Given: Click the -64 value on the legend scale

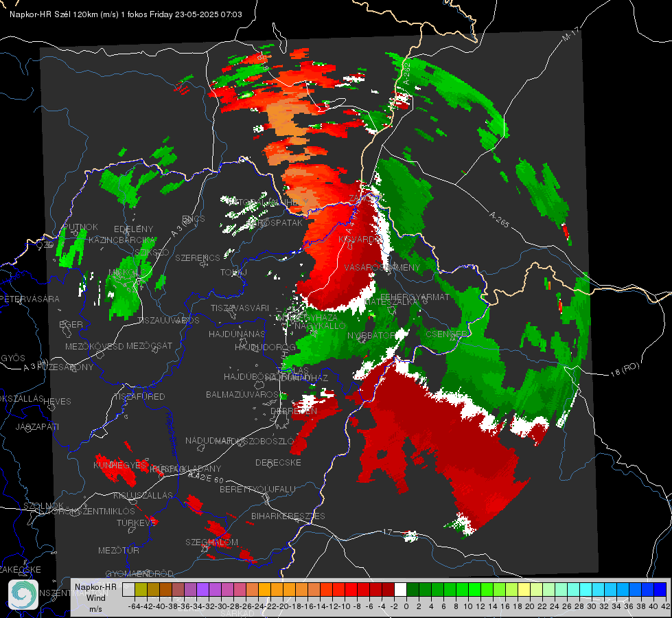Looking at the screenshot, I should coord(135,606).
